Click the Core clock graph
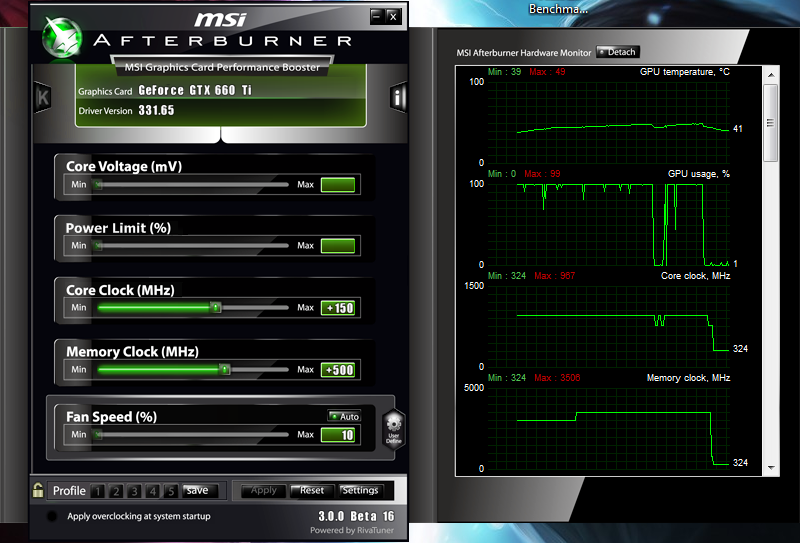Viewport: 800px width, 543px height. coord(609,327)
